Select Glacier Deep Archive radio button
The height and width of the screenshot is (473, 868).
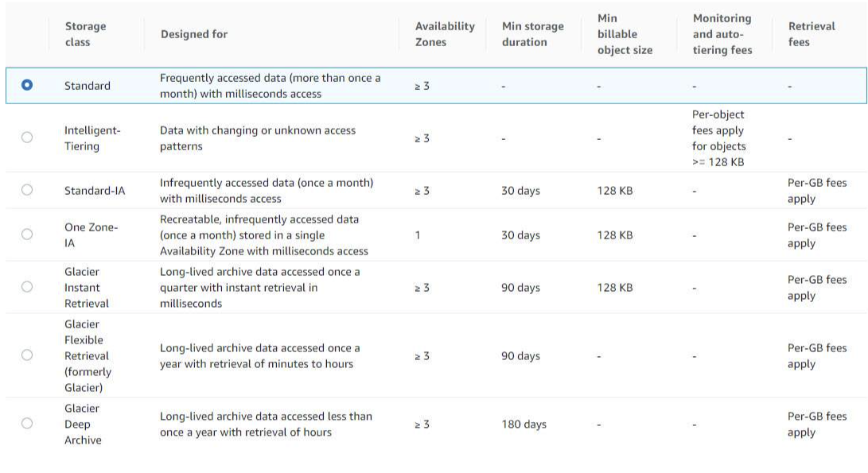click(27, 424)
